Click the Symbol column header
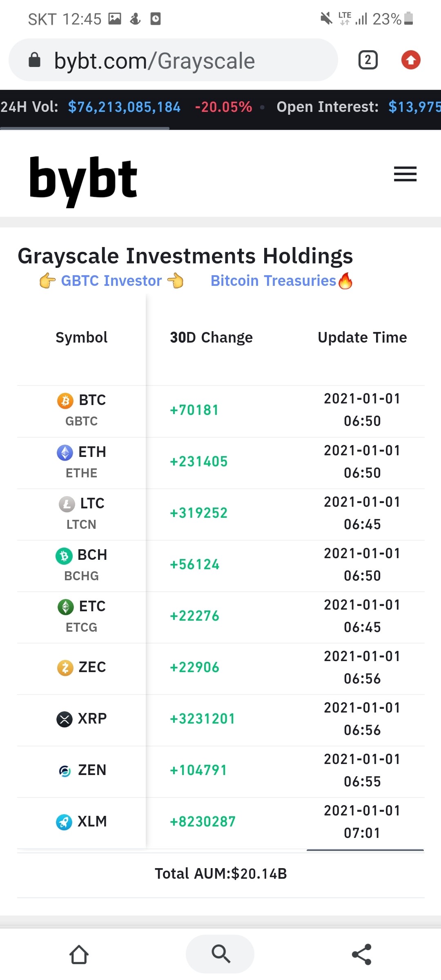 [x=81, y=338]
